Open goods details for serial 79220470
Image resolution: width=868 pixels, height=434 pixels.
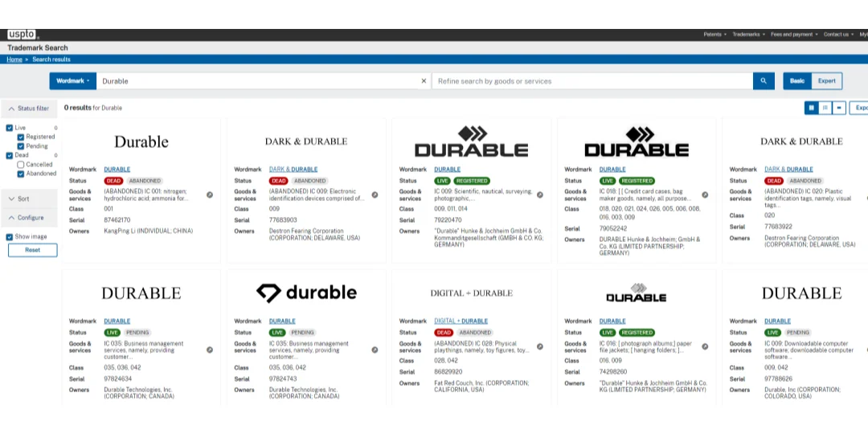point(540,194)
